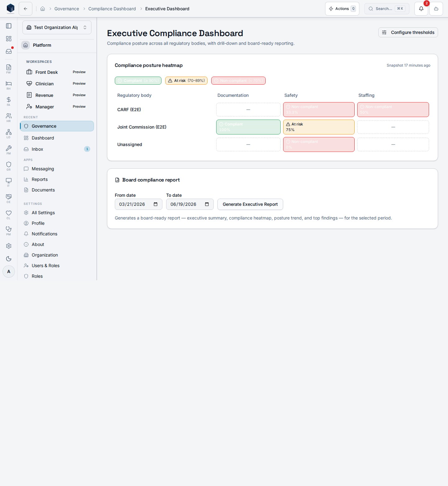This screenshot has width=448, height=486.
Task: Open the CE handshake module icon
Action: (x=9, y=198)
